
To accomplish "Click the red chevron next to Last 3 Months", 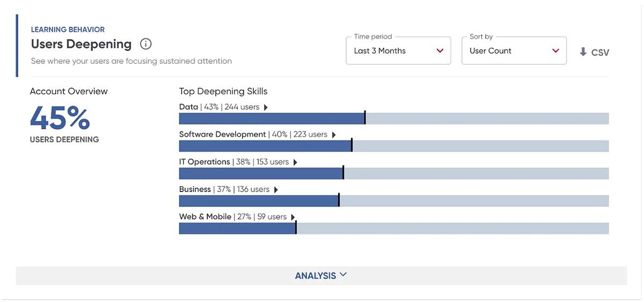I will click(x=440, y=51).
